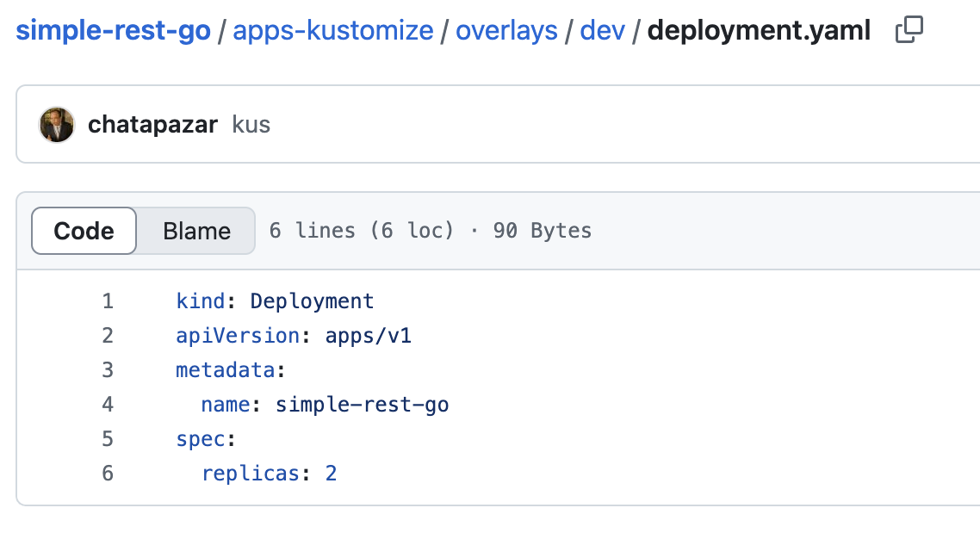Switch to the Blame tab

point(197,231)
